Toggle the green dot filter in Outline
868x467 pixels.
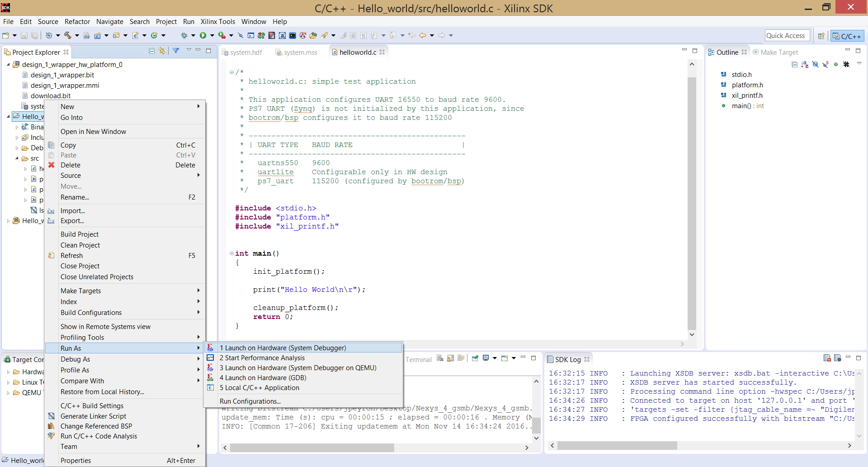click(836, 65)
